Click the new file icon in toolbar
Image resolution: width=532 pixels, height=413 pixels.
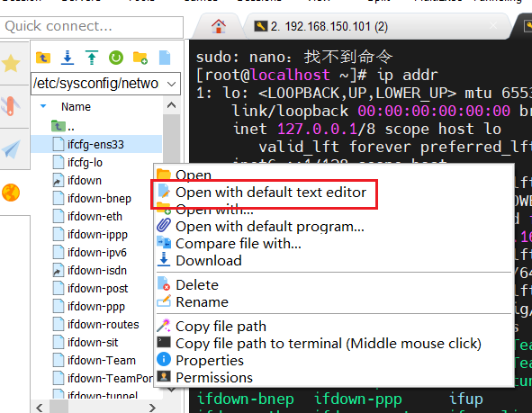point(165,58)
